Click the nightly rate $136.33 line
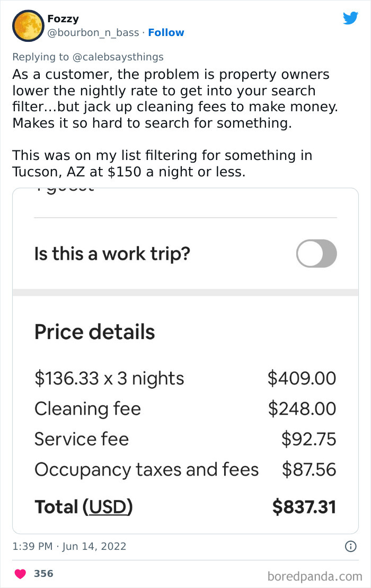 tap(109, 378)
